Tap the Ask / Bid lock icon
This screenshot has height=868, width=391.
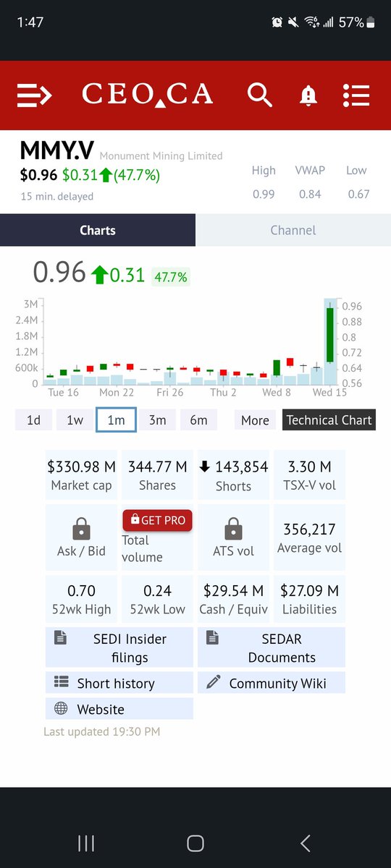[82, 527]
